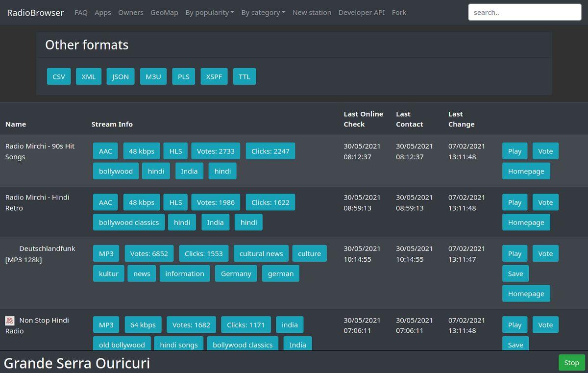Export the list as XML

89,77
